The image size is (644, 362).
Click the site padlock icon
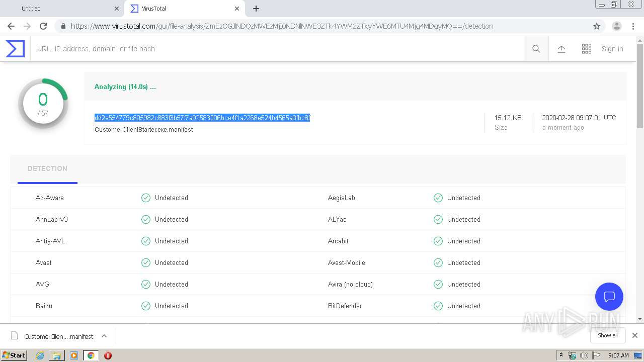[x=63, y=26]
